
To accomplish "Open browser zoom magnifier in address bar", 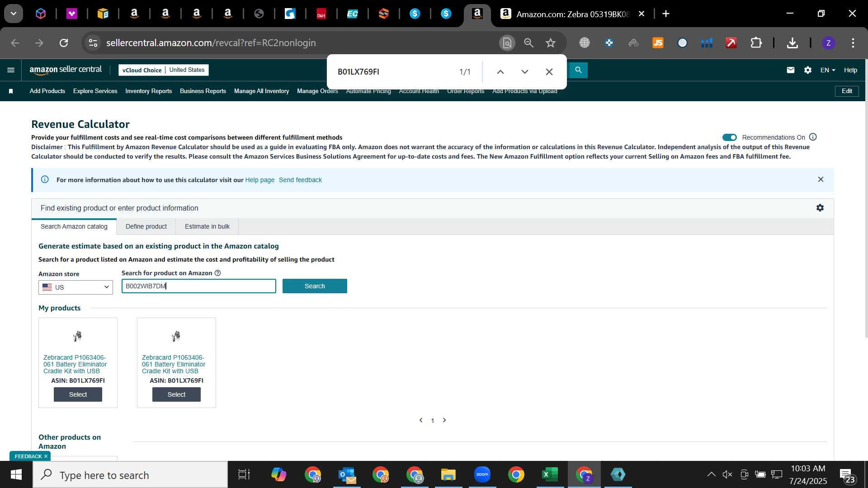I will 528,43.
